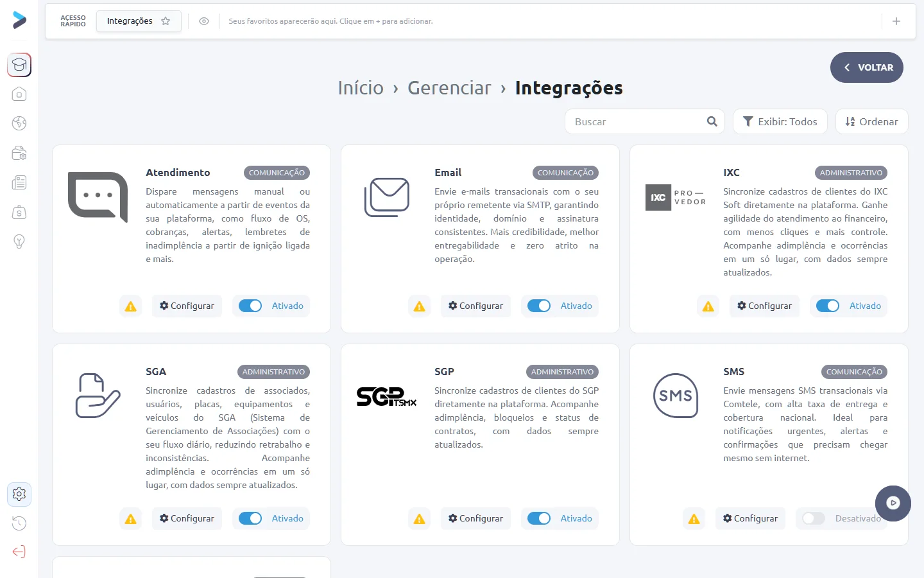Open the dollar bag sidebar icon
Viewport: 924px width, 578px height.
19,212
